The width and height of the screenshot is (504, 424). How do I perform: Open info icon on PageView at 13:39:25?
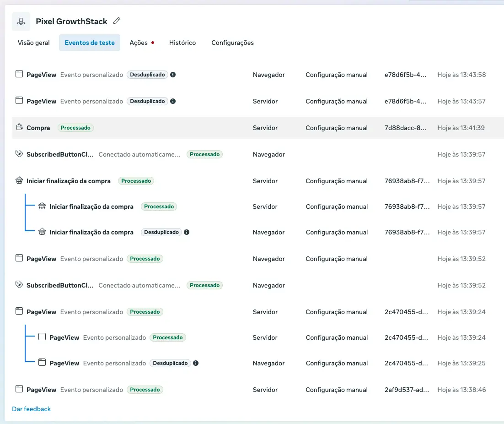click(196, 363)
